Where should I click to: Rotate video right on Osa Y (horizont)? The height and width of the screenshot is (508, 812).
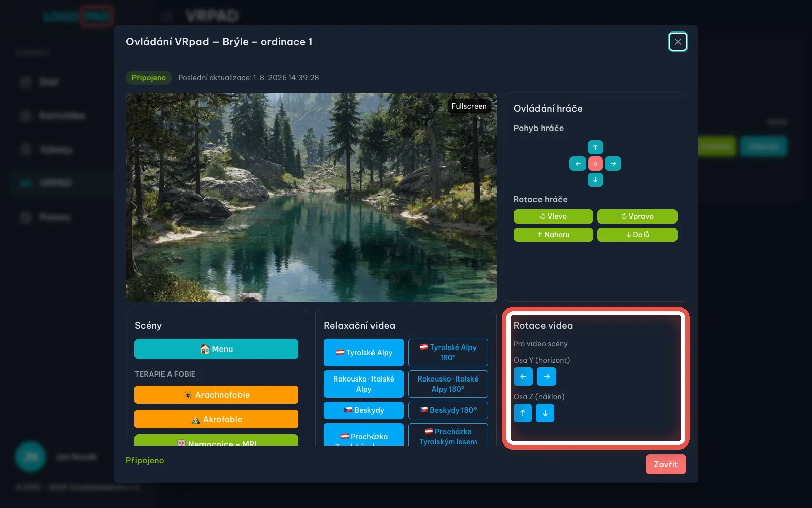pos(547,376)
